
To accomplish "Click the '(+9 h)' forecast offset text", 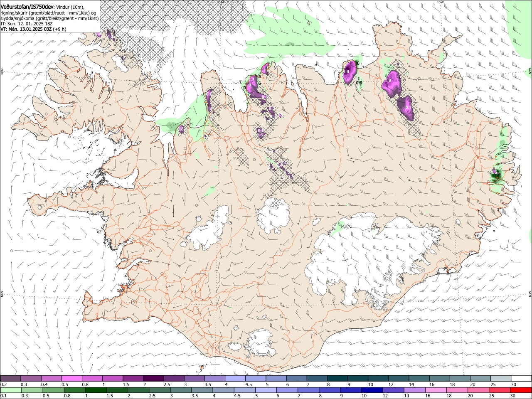I will (60, 29).
